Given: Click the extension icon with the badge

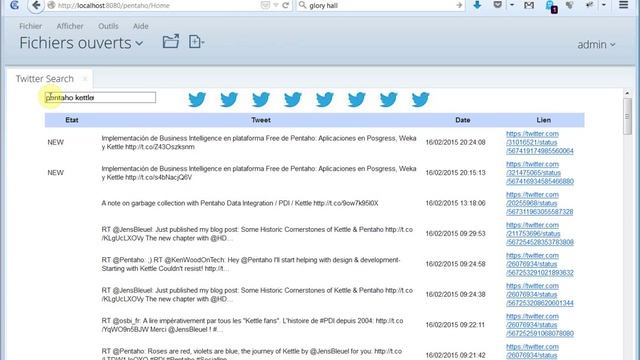Looking at the screenshot, I should pyautogui.click(x=551, y=6).
